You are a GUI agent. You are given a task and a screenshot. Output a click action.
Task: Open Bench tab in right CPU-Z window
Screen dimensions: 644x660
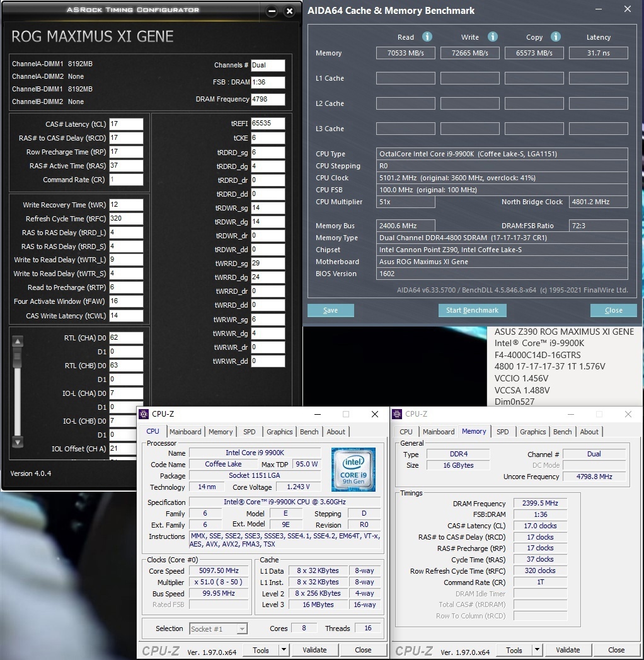point(562,432)
